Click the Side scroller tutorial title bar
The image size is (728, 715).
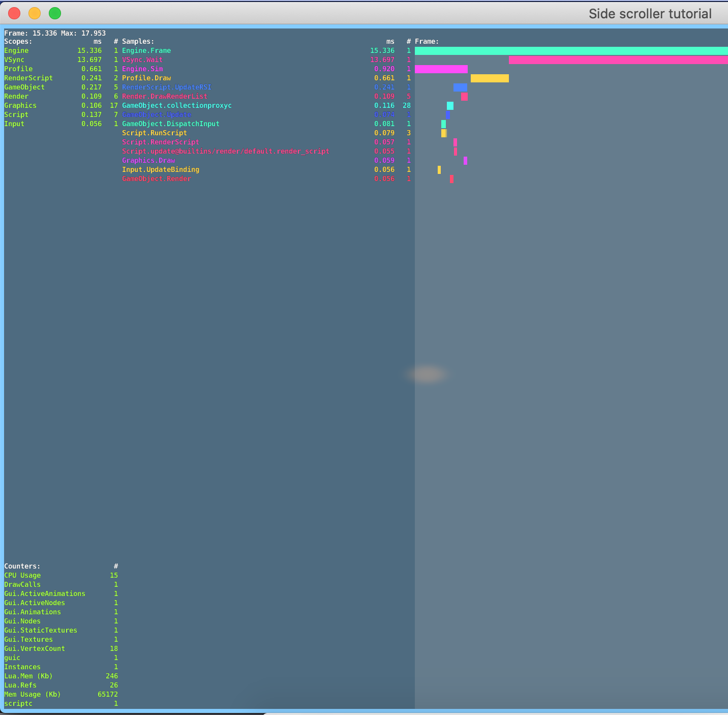click(650, 13)
